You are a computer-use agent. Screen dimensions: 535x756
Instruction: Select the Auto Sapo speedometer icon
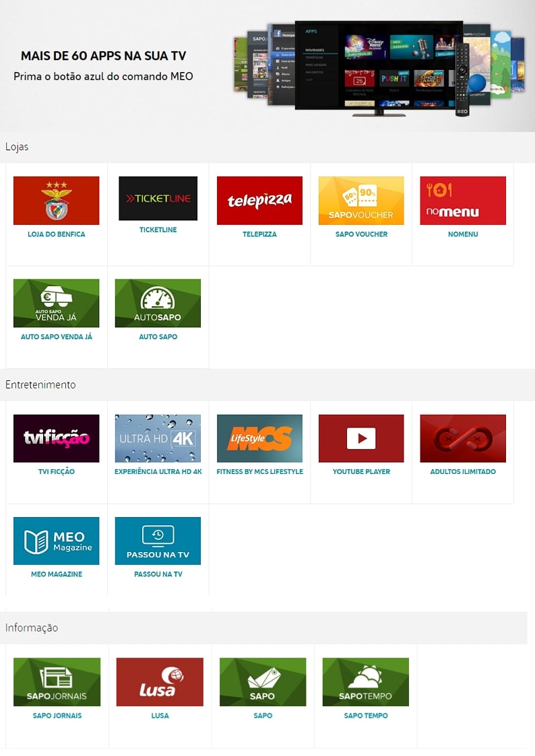(x=158, y=303)
